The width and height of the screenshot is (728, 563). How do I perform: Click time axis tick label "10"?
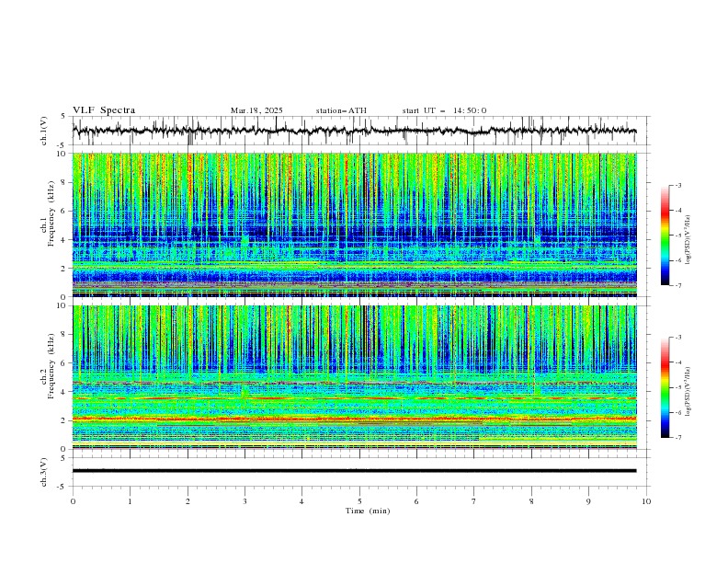[646, 501]
